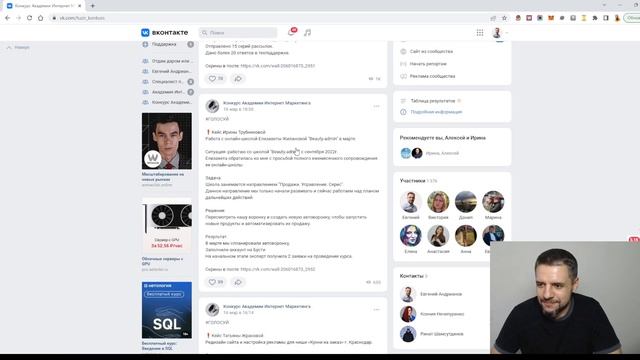Open Таблица результатов menu entry

tap(433, 100)
